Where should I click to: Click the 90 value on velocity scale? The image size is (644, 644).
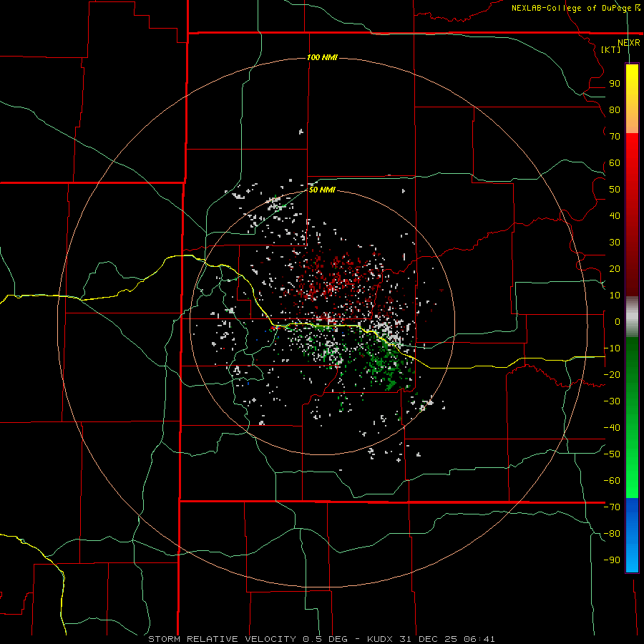[615, 84]
